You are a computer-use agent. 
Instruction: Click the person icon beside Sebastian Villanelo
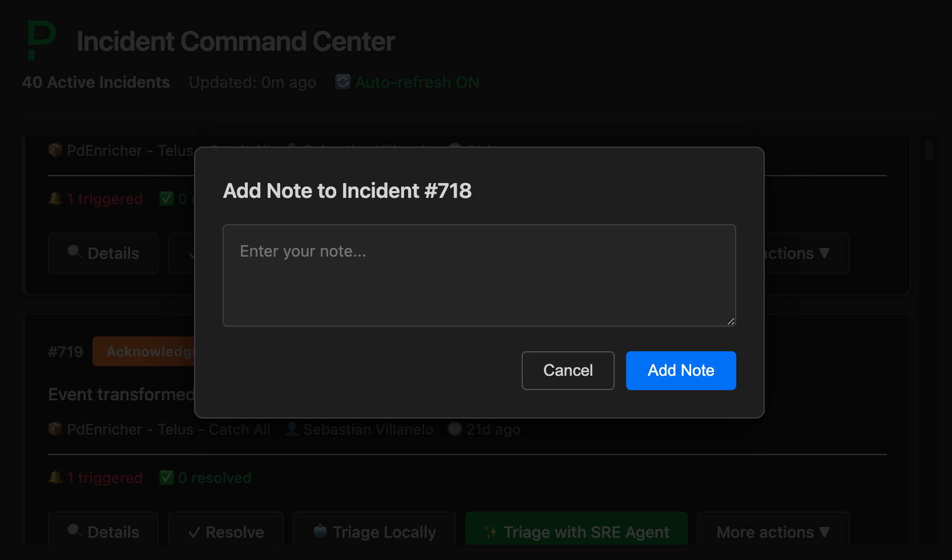tap(292, 429)
